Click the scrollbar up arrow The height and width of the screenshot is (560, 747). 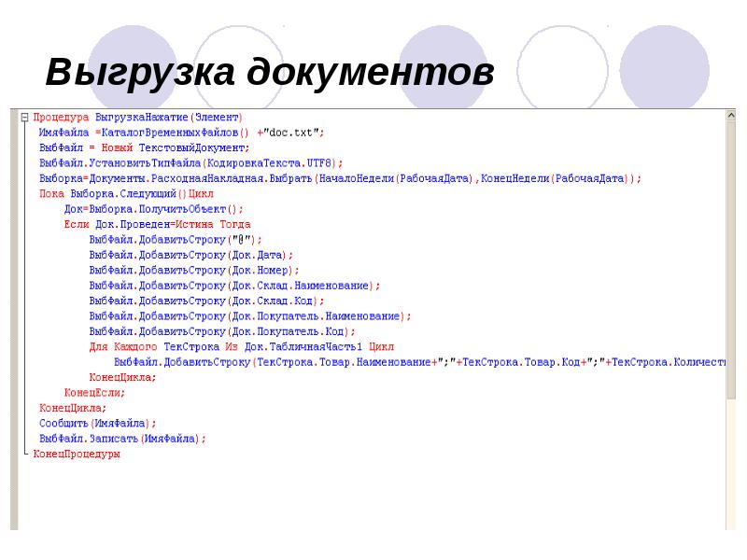[x=731, y=115]
